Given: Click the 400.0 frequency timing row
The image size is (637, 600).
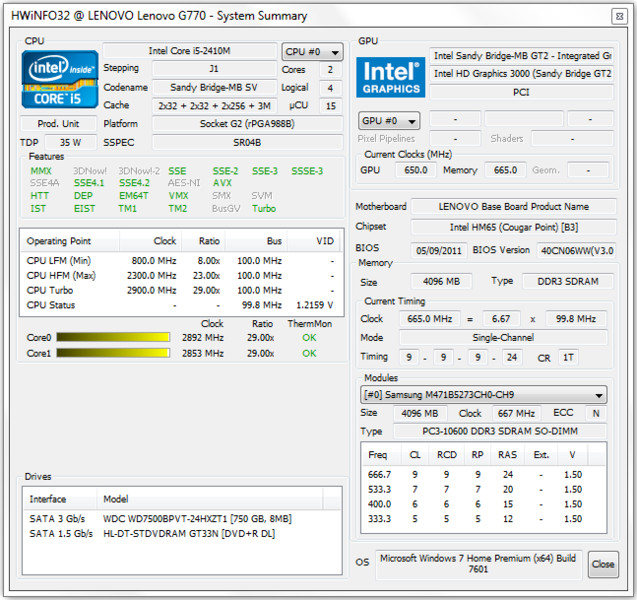Looking at the screenshot, I should 483,504.
